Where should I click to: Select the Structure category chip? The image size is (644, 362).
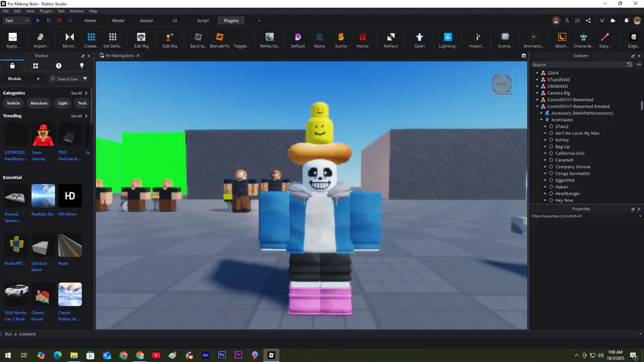[39, 104]
